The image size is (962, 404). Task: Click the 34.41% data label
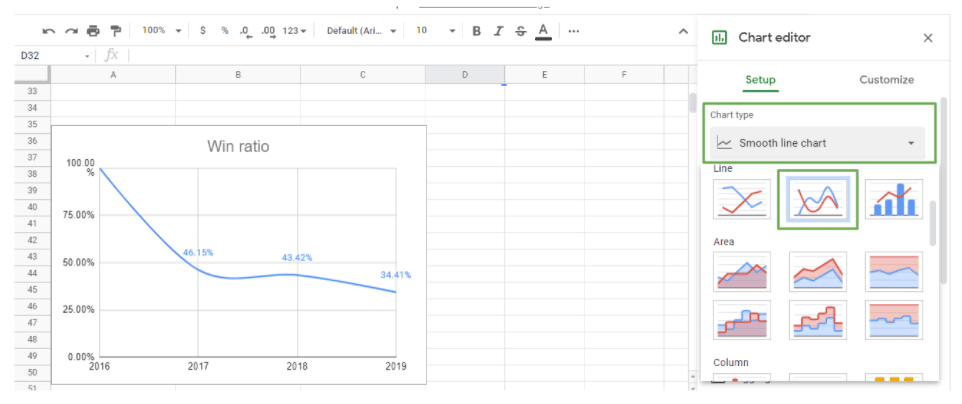pos(396,274)
